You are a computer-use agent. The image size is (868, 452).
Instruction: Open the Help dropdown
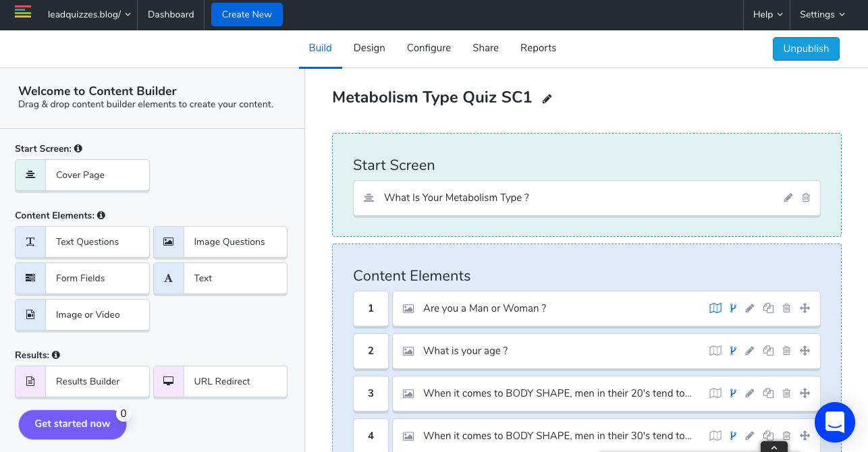767,13
